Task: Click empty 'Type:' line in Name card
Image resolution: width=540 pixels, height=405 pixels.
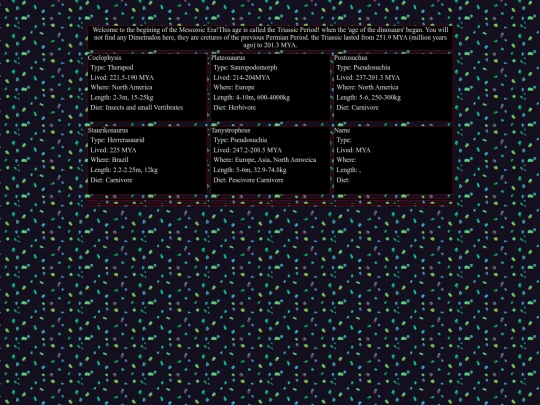Action: (x=344, y=140)
